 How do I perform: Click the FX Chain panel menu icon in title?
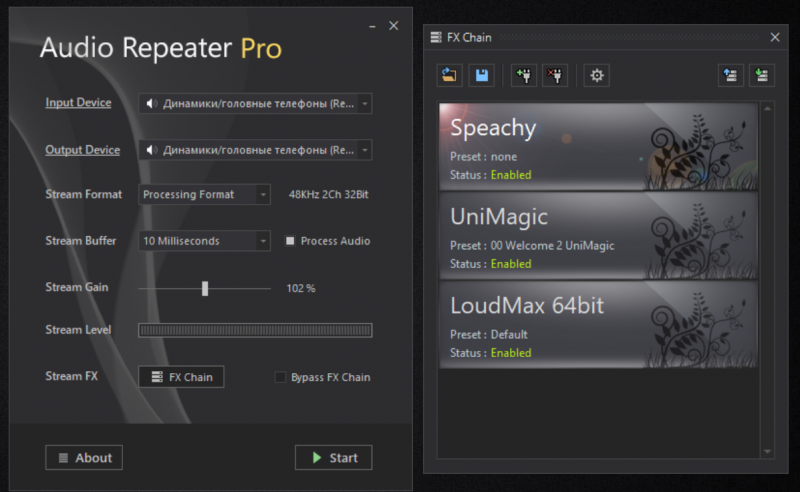[436, 37]
